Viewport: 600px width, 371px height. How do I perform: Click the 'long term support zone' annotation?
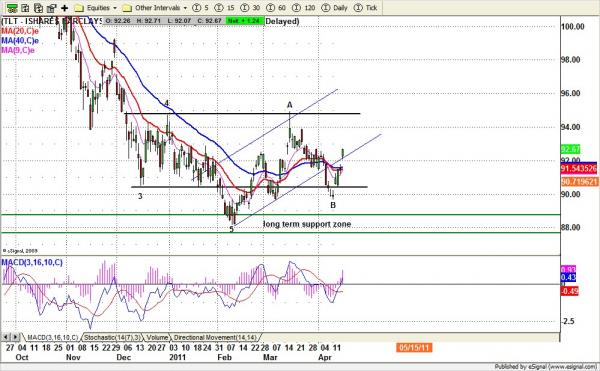(307, 224)
